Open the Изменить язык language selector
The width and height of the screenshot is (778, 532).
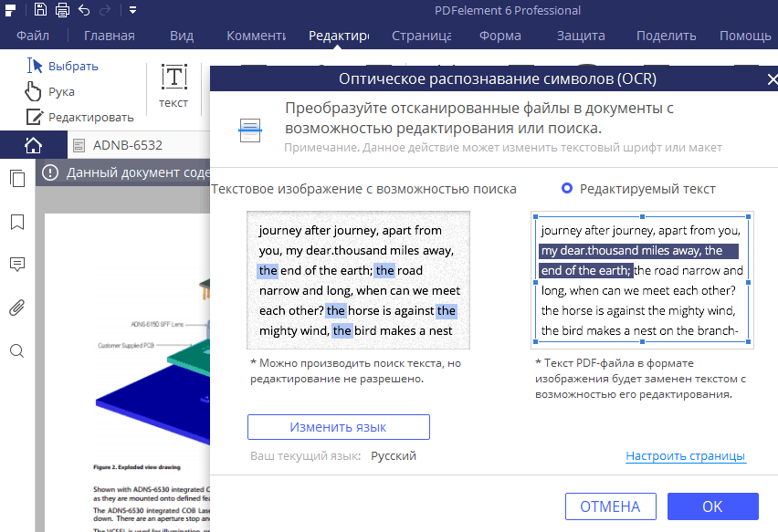point(339,426)
